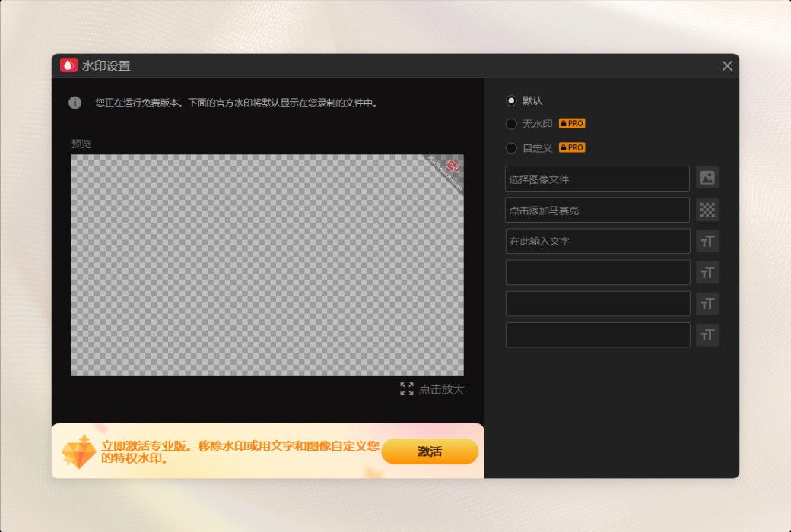Click the 在此输入文字 text field

597,240
